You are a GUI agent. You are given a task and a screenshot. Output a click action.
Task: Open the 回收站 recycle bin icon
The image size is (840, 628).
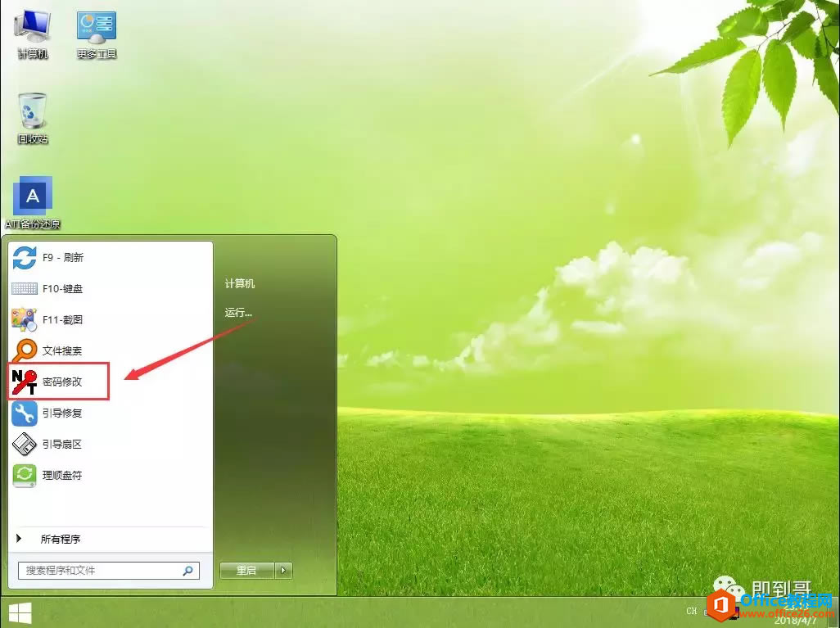point(33,118)
